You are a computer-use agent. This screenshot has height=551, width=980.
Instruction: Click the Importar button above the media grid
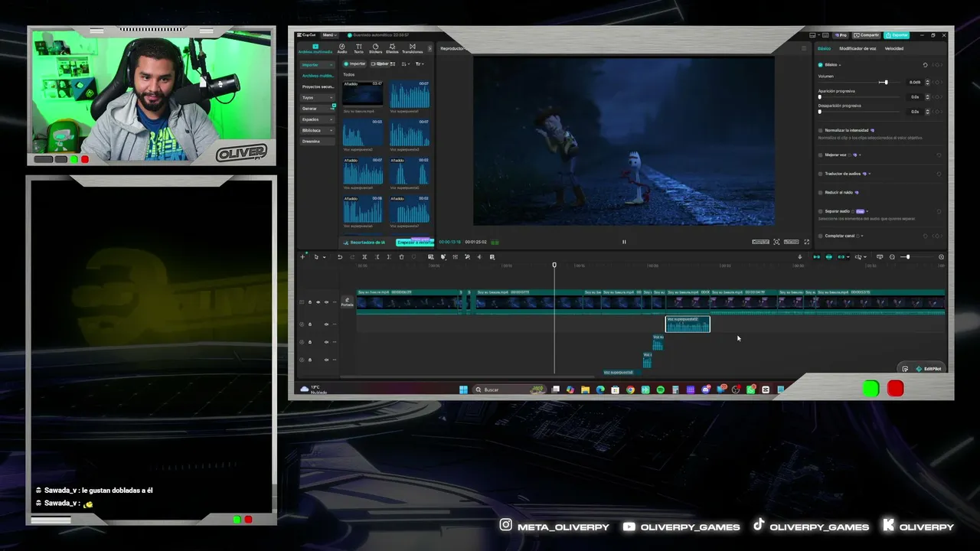355,64
